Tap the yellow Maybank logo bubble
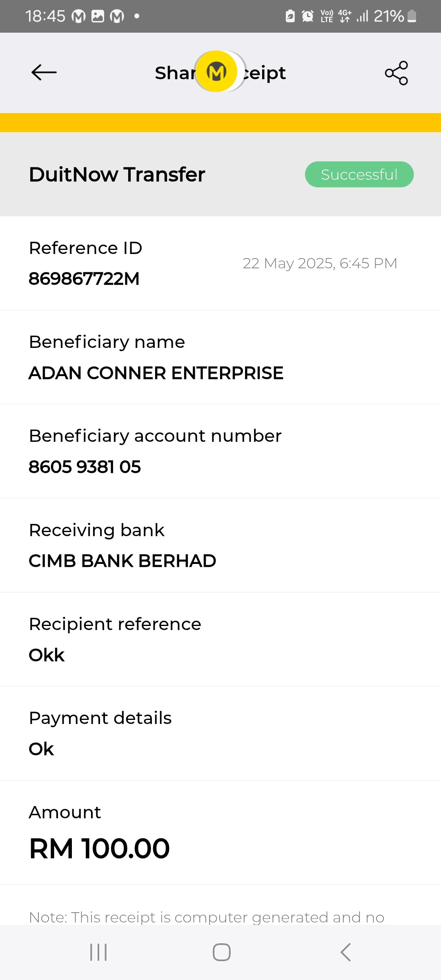 pos(217,71)
